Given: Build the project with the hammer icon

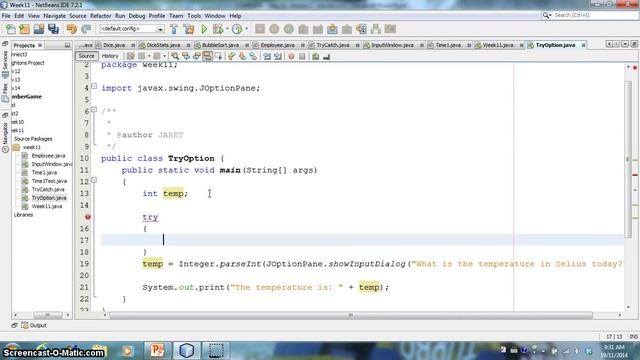Looking at the screenshot, I should (174, 29).
